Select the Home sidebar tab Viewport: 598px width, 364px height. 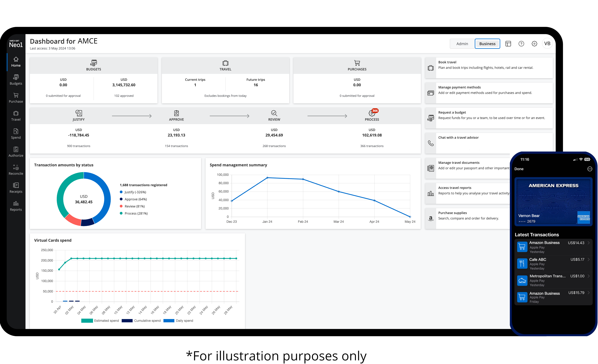coord(16,62)
